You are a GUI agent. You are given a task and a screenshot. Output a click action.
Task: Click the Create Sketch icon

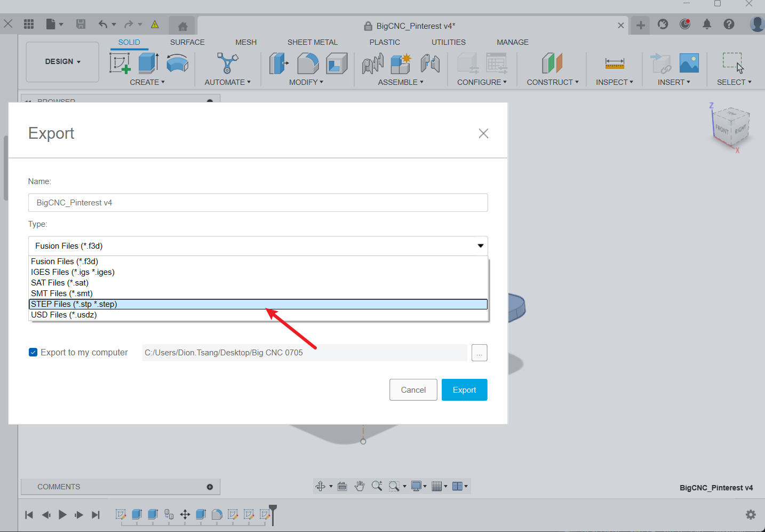click(x=120, y=63)
